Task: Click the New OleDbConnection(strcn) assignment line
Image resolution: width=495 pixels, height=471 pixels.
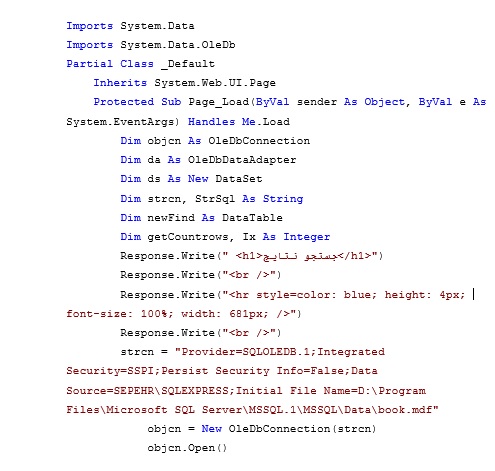Action: [262, 429]
